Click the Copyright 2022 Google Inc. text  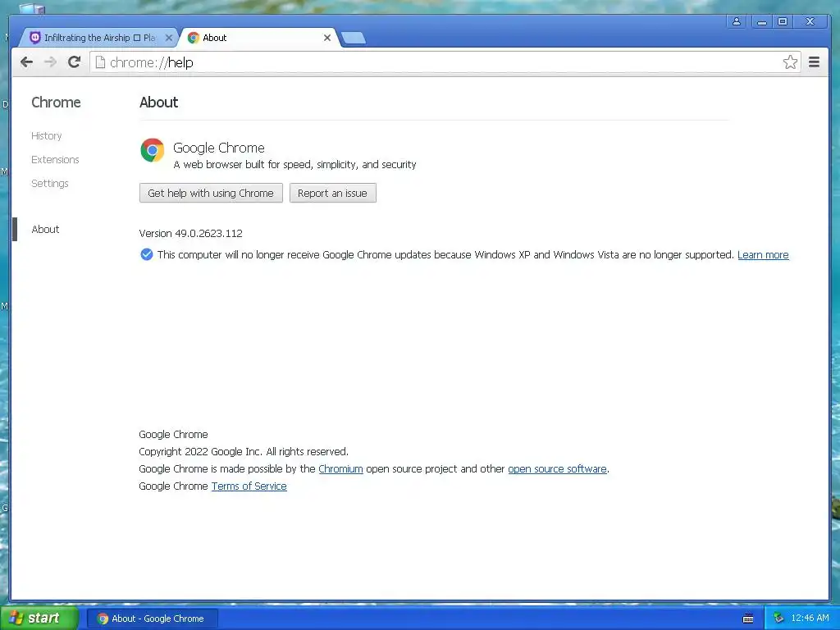point(244,452)
